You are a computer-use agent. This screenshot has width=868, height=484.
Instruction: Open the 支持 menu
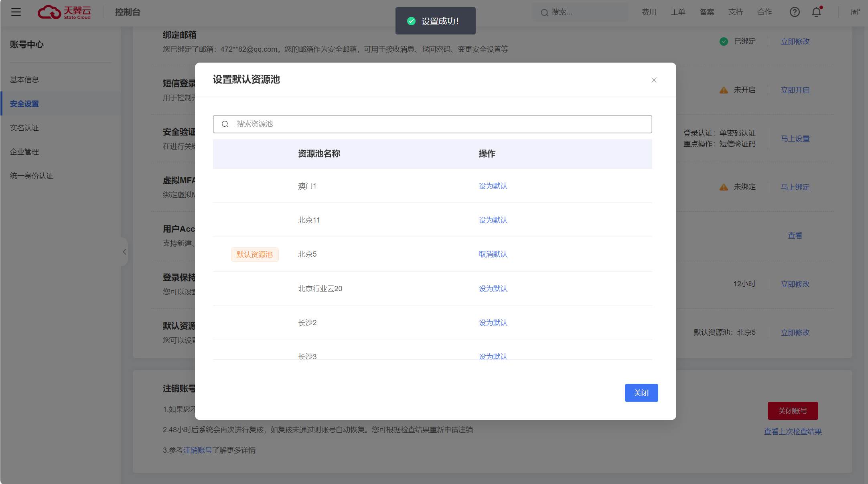click(736, 12)
